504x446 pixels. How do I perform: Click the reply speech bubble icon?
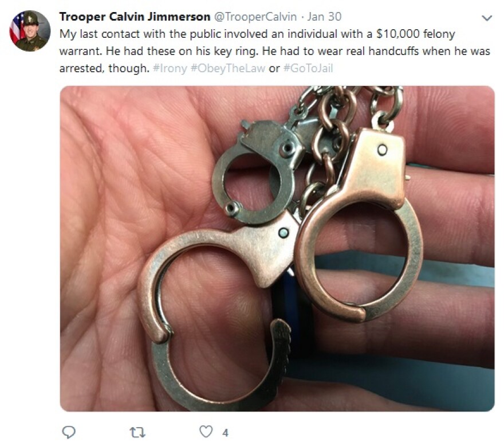pyautogui.click(x=69, y=432)
